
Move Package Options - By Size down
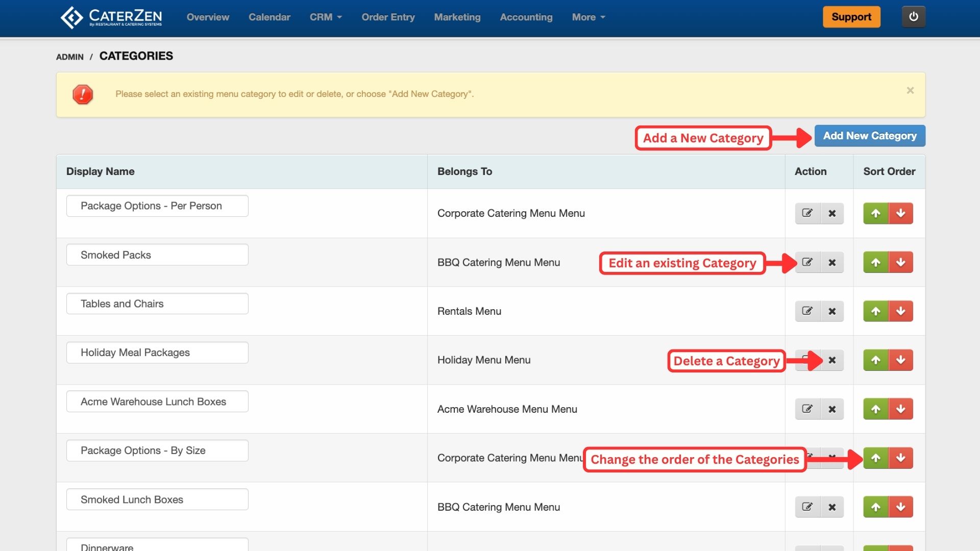click(901, 458)
